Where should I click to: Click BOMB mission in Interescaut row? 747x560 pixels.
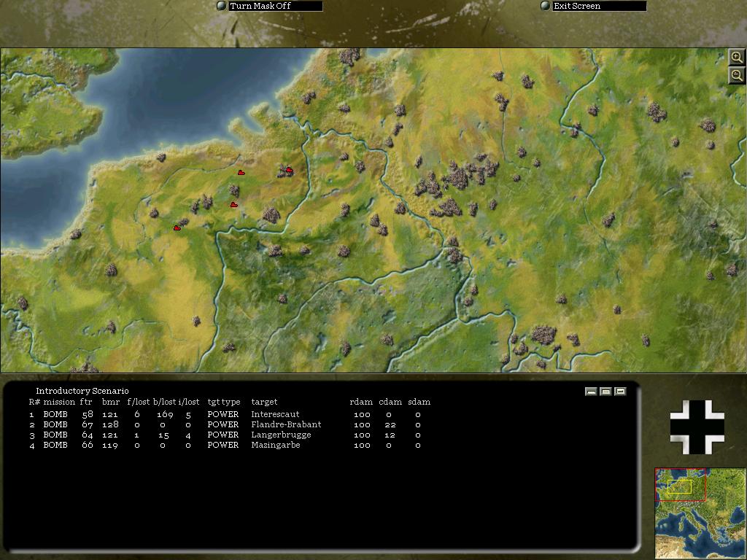[x=55, y=414]
